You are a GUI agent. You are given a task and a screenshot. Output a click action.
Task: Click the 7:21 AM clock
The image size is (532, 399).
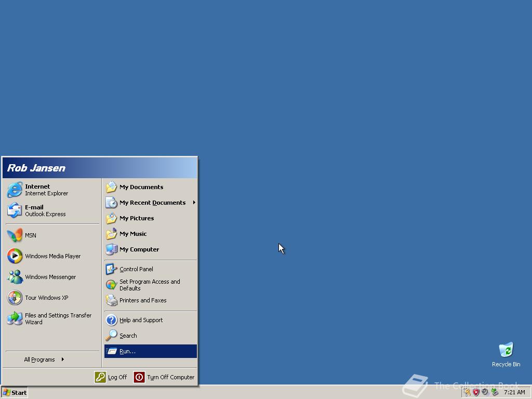[x=514, y=393]
